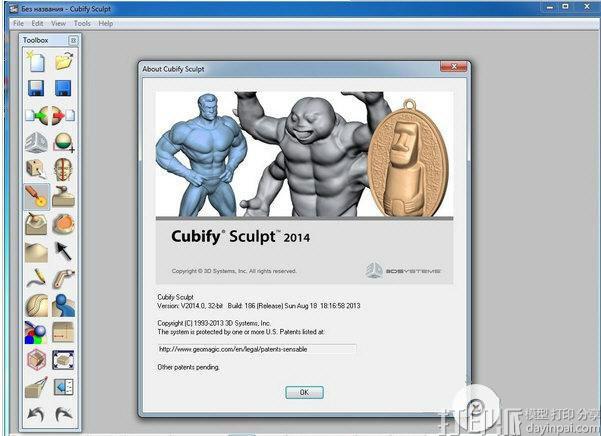Select the bent tube tool icon
This screenshot has height=436, width=601.
(x=64, y=279)
